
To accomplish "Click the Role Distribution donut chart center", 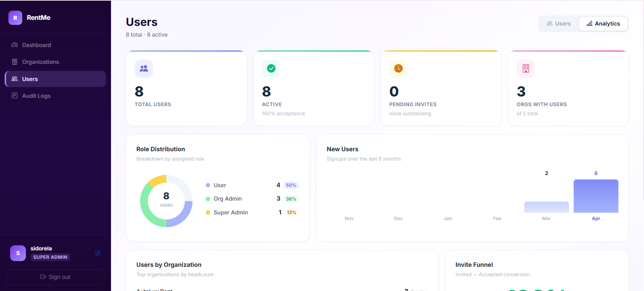I will coord(166,201).
